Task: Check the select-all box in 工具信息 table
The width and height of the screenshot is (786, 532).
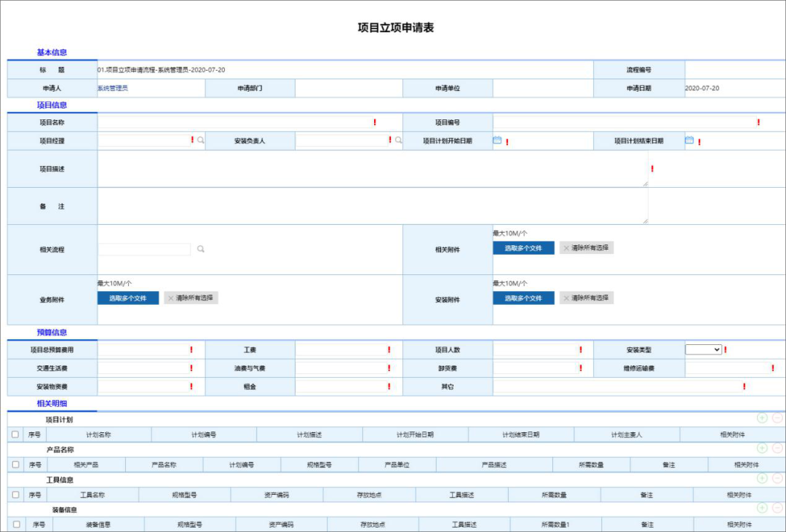Action: click(15, 495)
